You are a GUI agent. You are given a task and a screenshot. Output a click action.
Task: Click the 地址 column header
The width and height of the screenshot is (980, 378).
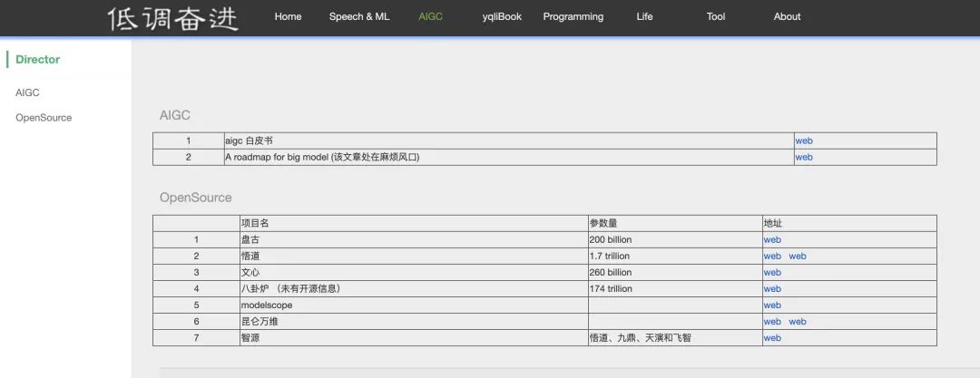[x=849, y=223]
